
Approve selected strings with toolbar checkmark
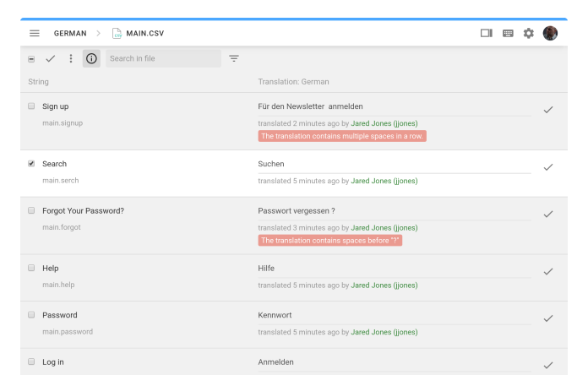pos(51,58)
